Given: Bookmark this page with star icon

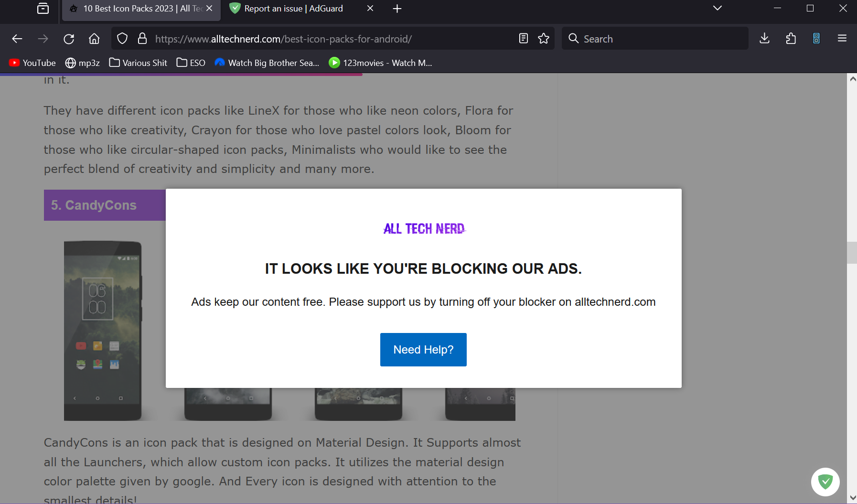Looking at the screenshot, I should tap(544, 39).
